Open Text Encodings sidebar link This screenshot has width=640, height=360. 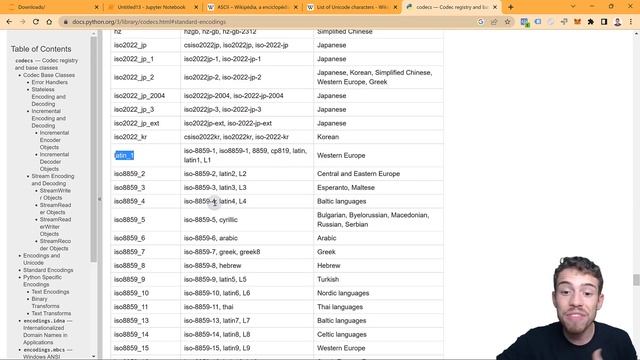coord(50,292)
